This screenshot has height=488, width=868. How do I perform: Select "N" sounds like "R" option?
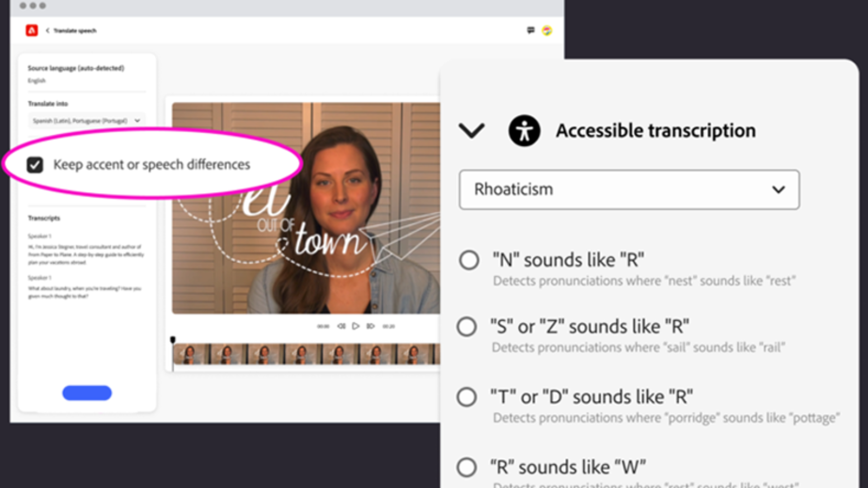(469, 260)
